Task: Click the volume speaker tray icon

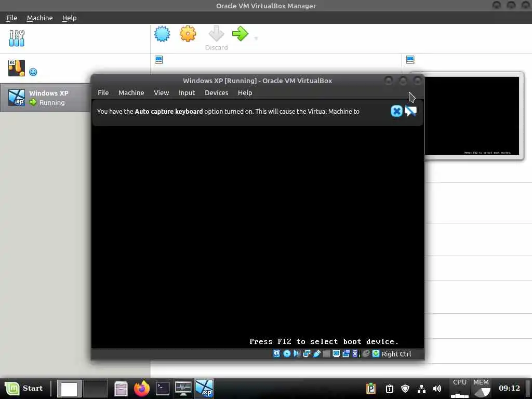Action: [437, 389]
